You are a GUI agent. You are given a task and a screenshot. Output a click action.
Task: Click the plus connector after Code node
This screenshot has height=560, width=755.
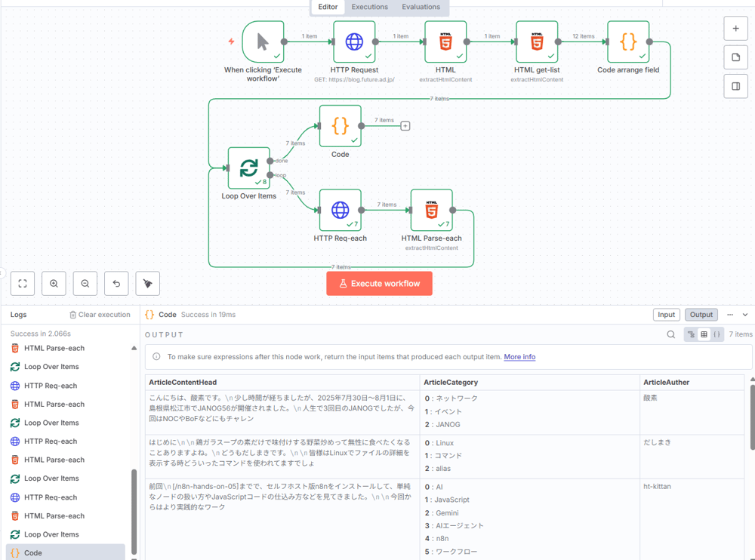[405, 126]
